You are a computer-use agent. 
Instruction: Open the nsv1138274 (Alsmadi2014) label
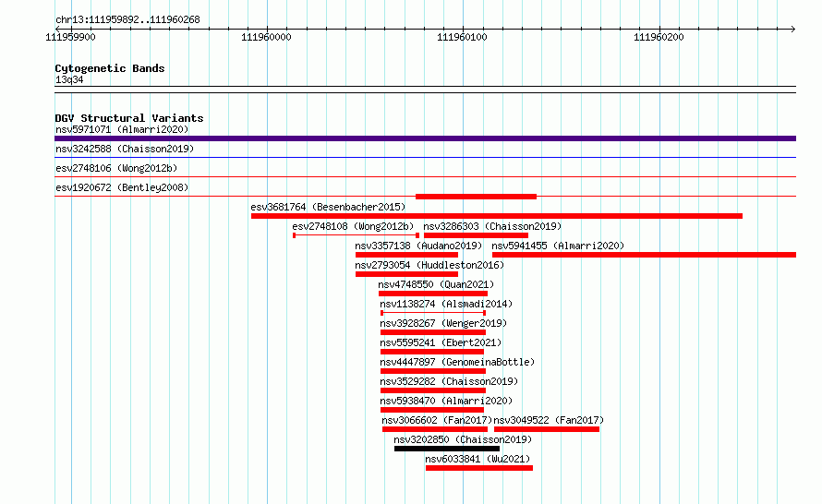(x=446, y=304)
